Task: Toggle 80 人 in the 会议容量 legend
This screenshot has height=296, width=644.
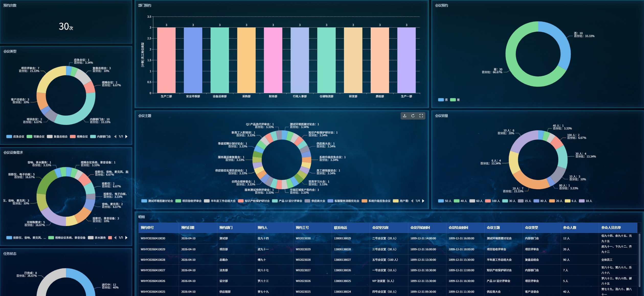Action: tap(540, 201)
